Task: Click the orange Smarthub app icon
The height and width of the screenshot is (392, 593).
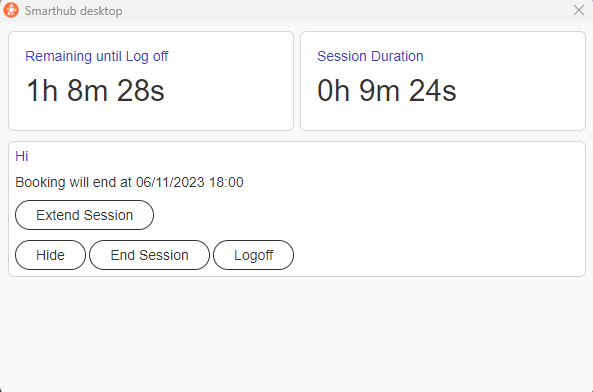Action: [11, 10]
